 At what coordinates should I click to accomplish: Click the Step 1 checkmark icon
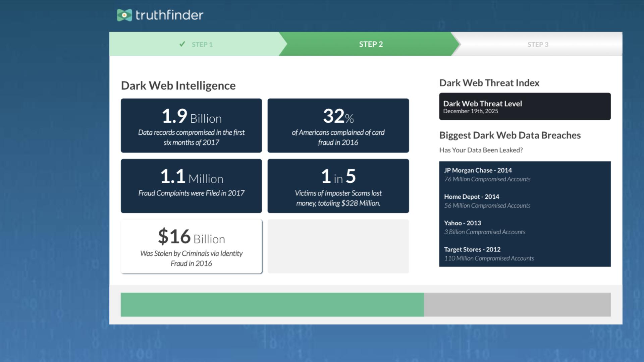[x=182, y=44]
